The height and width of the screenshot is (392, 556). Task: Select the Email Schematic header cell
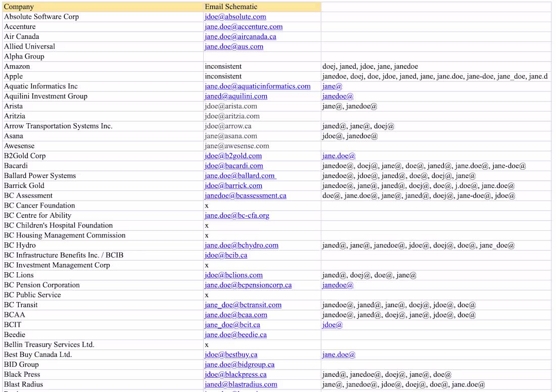pos(261,7)
